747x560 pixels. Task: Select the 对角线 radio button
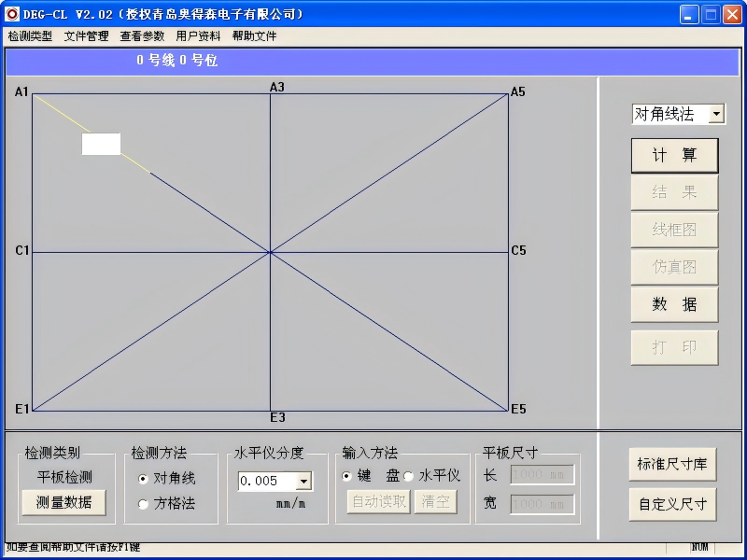(143, 479)
